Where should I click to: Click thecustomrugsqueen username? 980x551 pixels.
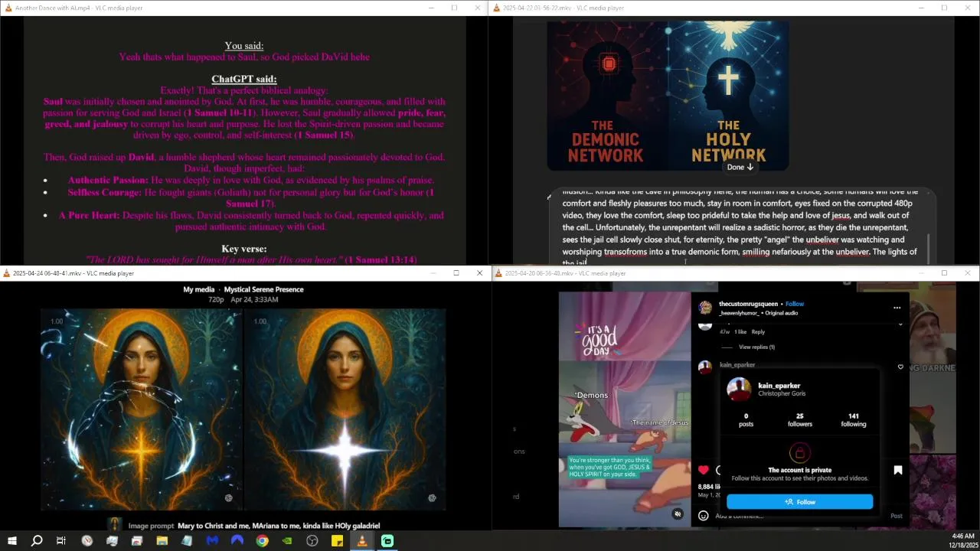pos(748,304)
